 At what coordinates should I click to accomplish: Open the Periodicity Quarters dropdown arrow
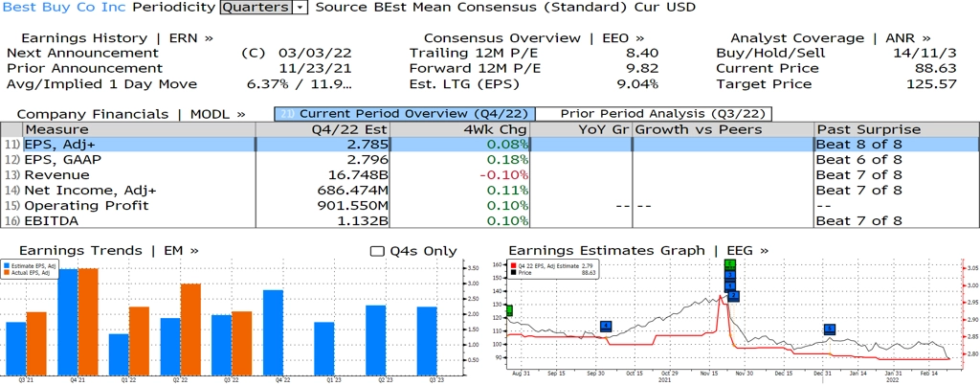coord(300,8)
